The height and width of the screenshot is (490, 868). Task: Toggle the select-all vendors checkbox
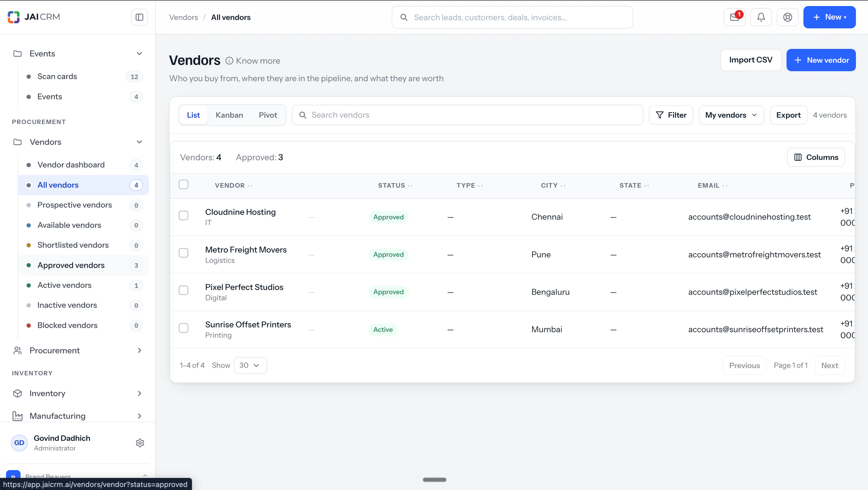183,185
